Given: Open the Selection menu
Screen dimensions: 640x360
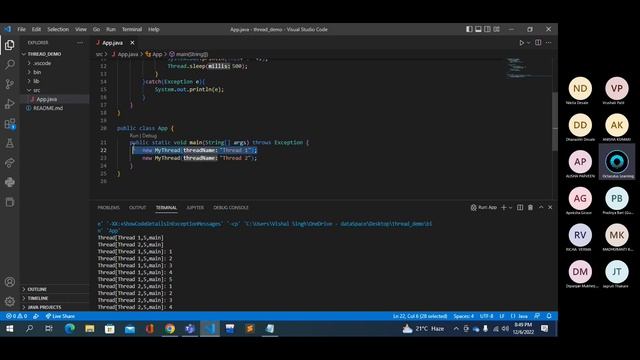Looking at the screenshot, I should [58, 29].
